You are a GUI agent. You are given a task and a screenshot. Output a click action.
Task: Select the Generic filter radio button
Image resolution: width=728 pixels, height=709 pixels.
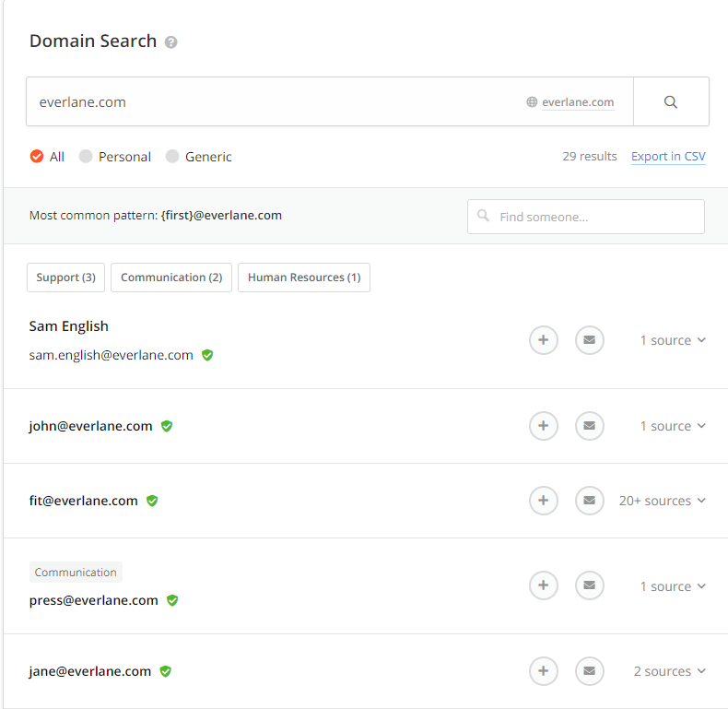(172, 157)
